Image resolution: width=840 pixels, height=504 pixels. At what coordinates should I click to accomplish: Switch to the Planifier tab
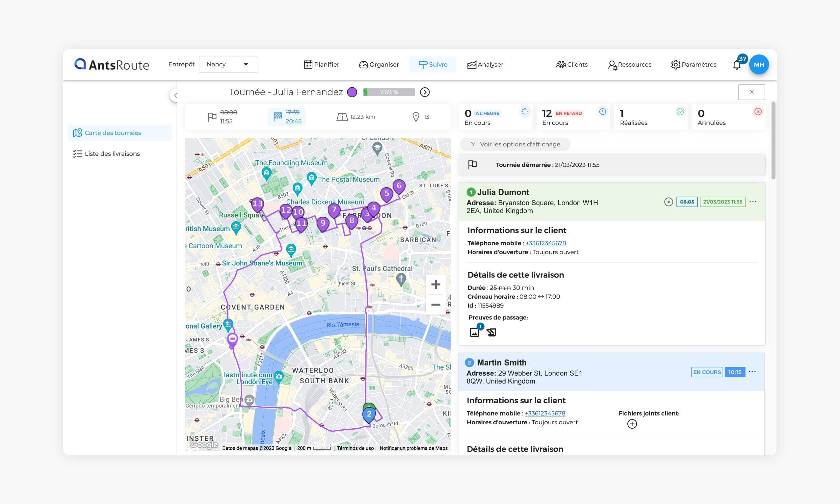(x=321, y=64)
